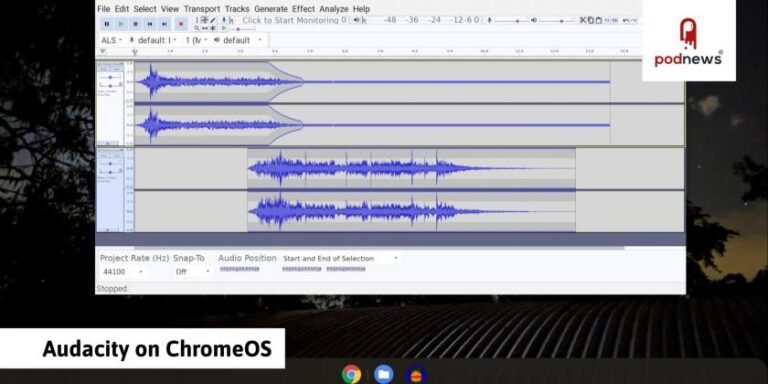Click the Paste clipboard icon
The width and height of the screenshot is (768, 384).
click(599, 20)
